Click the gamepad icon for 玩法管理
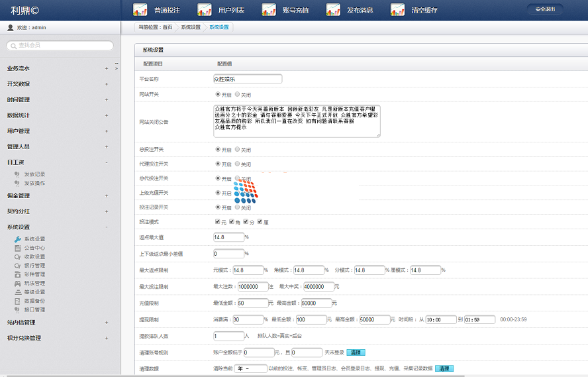 coord(18,283)
